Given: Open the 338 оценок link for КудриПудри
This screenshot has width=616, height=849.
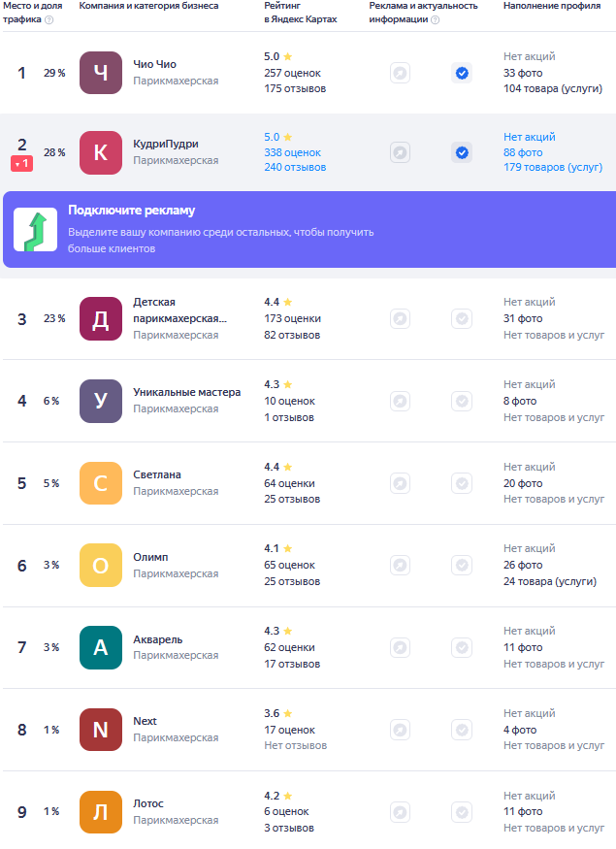Looking at the screenshot, I should 292,152.
